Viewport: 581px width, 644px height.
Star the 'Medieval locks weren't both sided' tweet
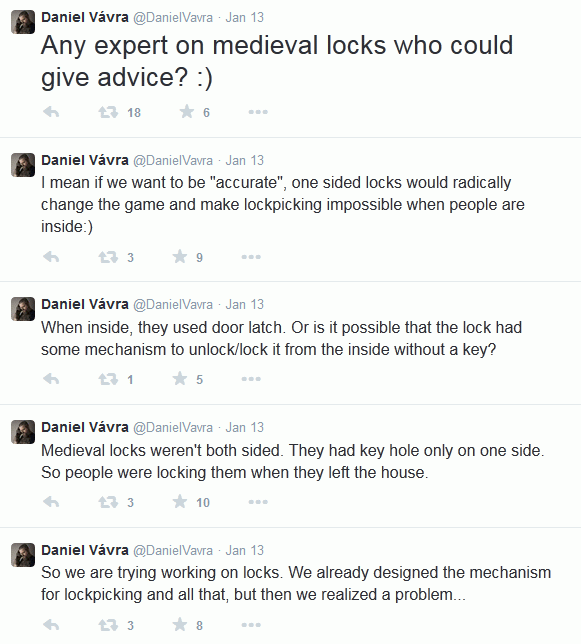[180, 501]
